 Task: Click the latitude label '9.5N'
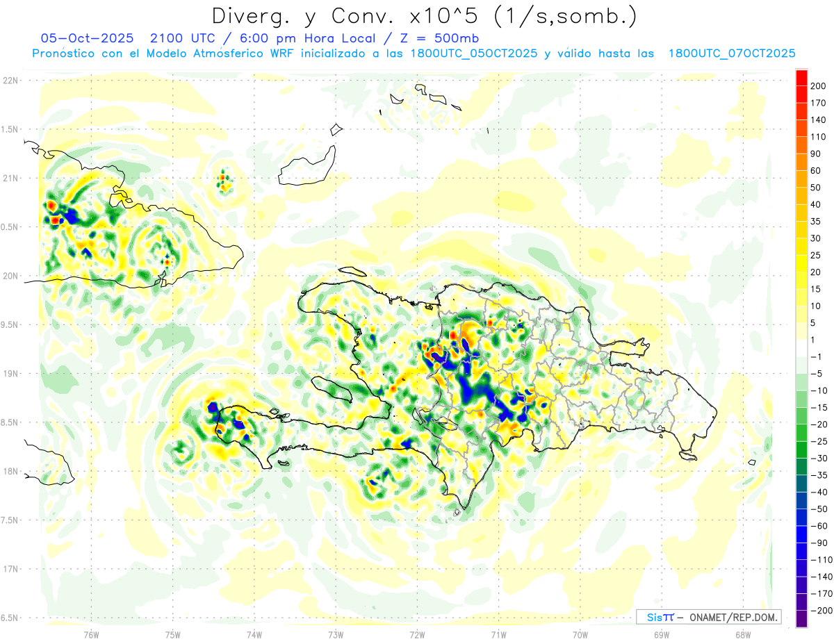[10, 325]
